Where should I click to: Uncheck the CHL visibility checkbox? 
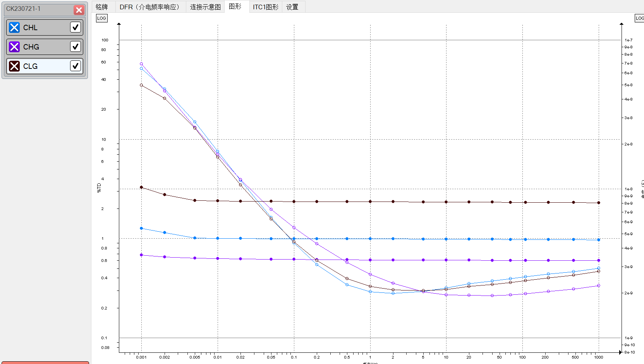point(76,27)
